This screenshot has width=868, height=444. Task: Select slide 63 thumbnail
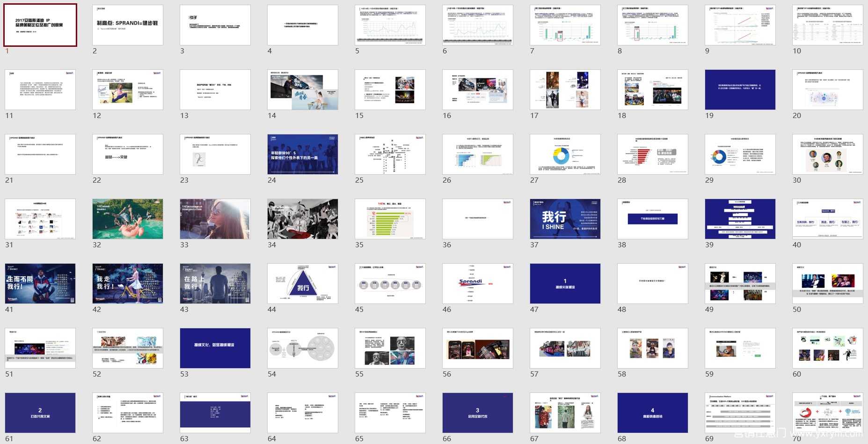tap(215, 413)
